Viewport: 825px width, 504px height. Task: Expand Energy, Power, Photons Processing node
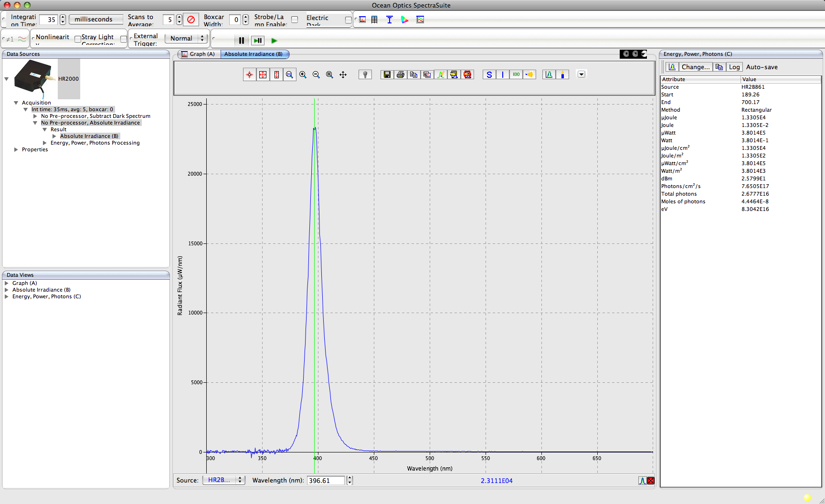tap(45, 143)
